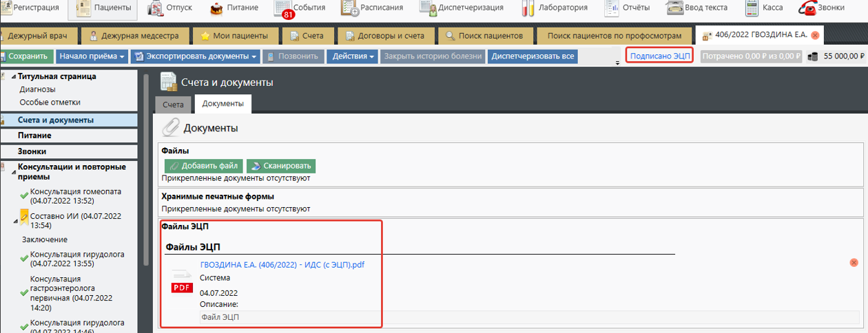Close the 406/2022 ГВОЗДИНА Е.А. tab
868x333 pixels.
coord(815,35)
